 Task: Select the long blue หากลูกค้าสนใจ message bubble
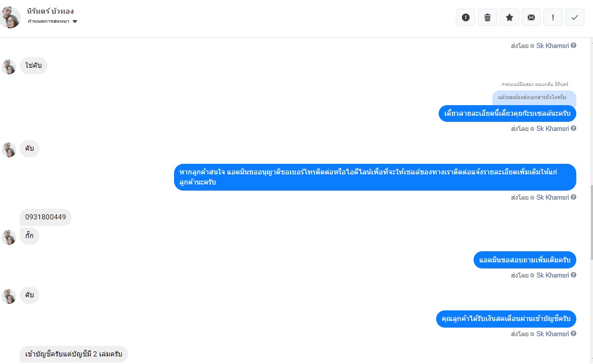375,177
